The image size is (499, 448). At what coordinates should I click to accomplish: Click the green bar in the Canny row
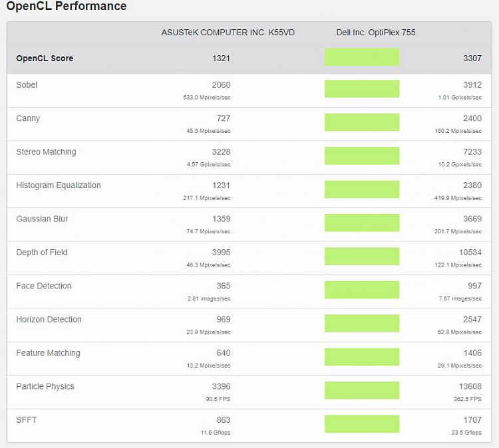pyautogui.click(x=362, y=122)
